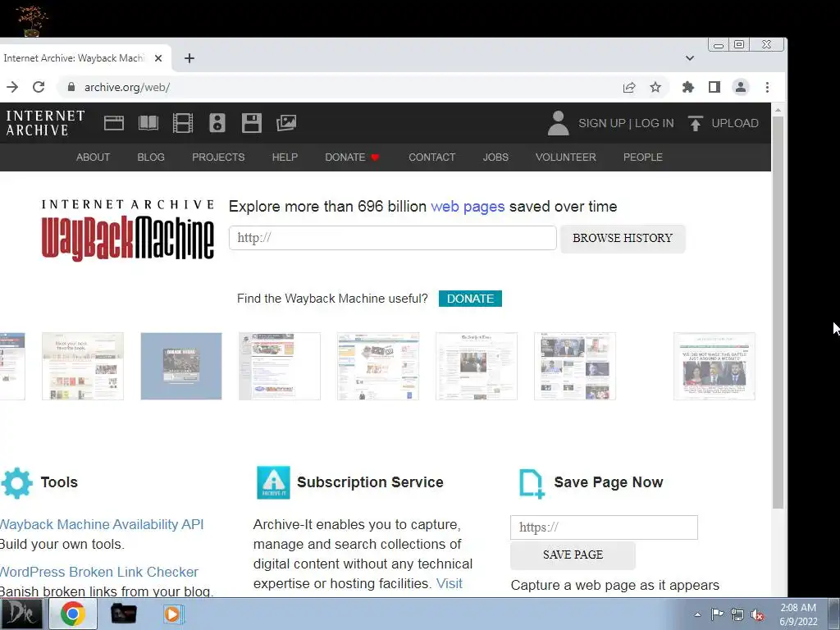Open the Software floppy disk icon
Image resolution: width=840 pixels, height=630 pixels.
pos(251,123)
